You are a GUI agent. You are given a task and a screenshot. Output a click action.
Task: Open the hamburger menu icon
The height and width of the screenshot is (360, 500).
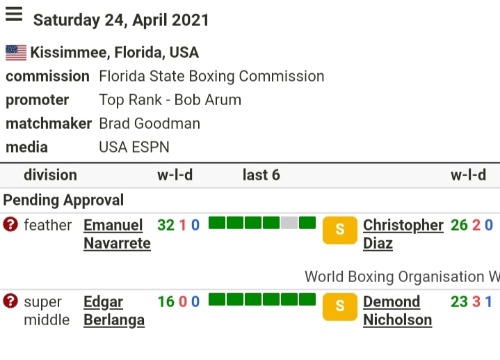14,15
